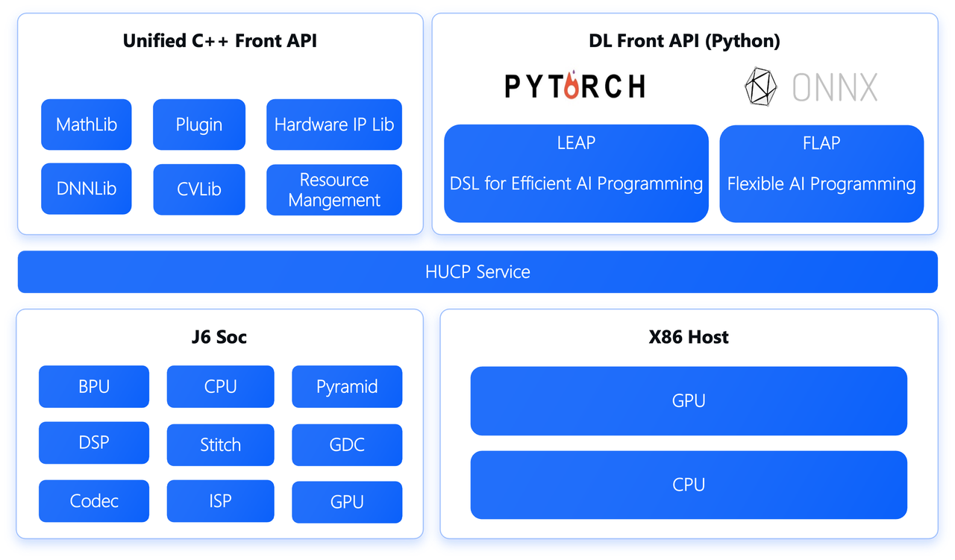955x560 pixels.
Task: Select the Pyramid block
Action: [x=347, y=387]
